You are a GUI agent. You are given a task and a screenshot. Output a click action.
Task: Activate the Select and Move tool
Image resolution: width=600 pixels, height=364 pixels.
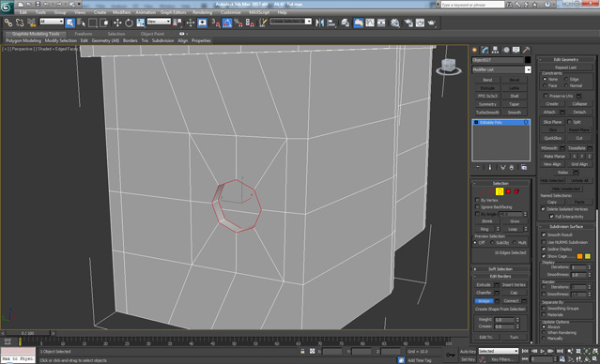point(117,23)
